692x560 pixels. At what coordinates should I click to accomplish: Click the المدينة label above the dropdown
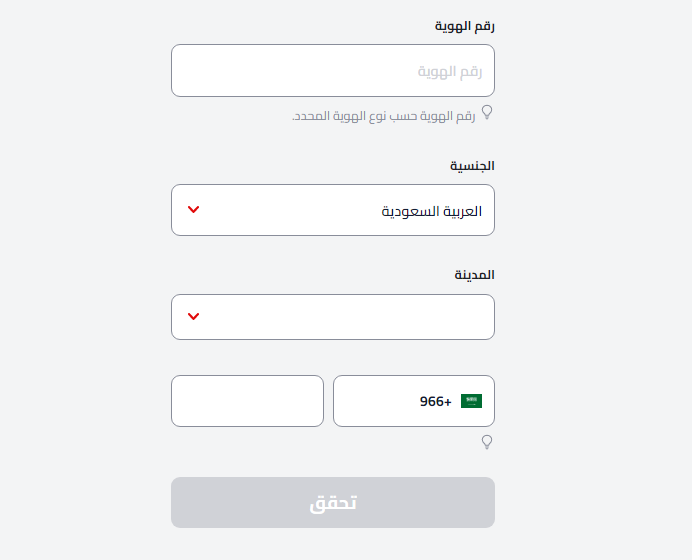click(x=474, y=274)
